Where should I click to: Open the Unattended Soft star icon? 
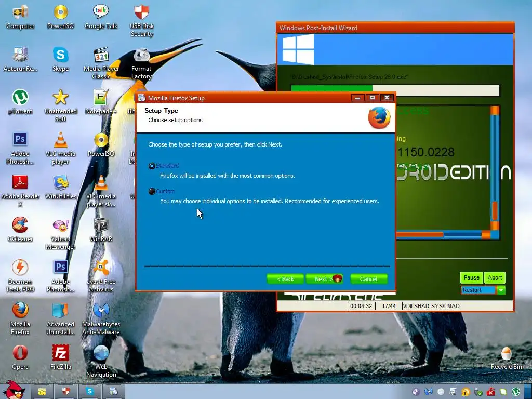[60, 105]
